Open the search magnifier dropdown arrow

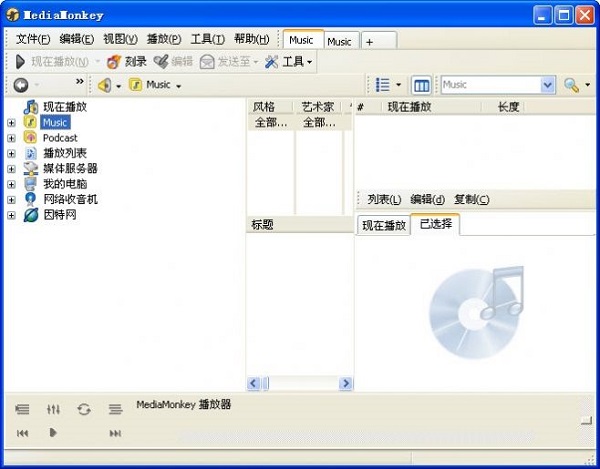point(588,85)
